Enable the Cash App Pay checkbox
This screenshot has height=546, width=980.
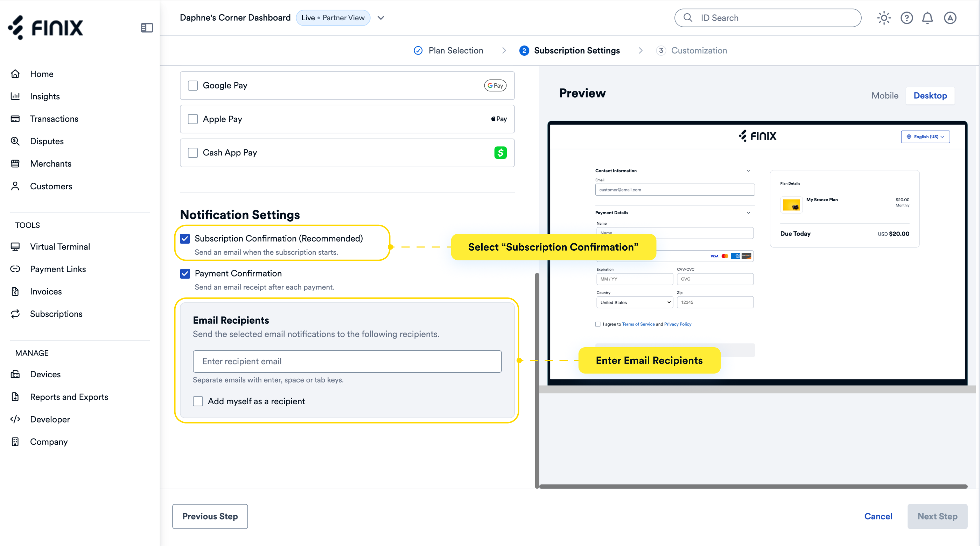[193, 153]
